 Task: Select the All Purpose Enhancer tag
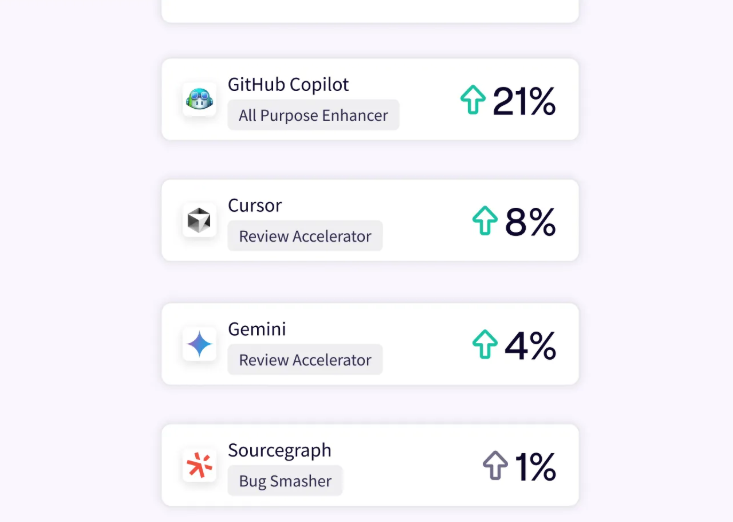click(313, 115)
